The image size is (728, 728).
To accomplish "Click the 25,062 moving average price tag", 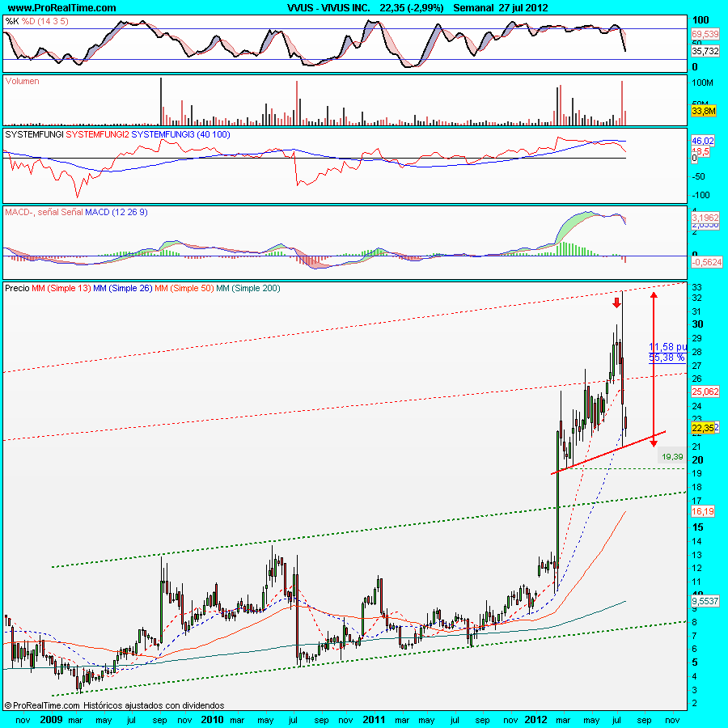I will click(705, 392).
